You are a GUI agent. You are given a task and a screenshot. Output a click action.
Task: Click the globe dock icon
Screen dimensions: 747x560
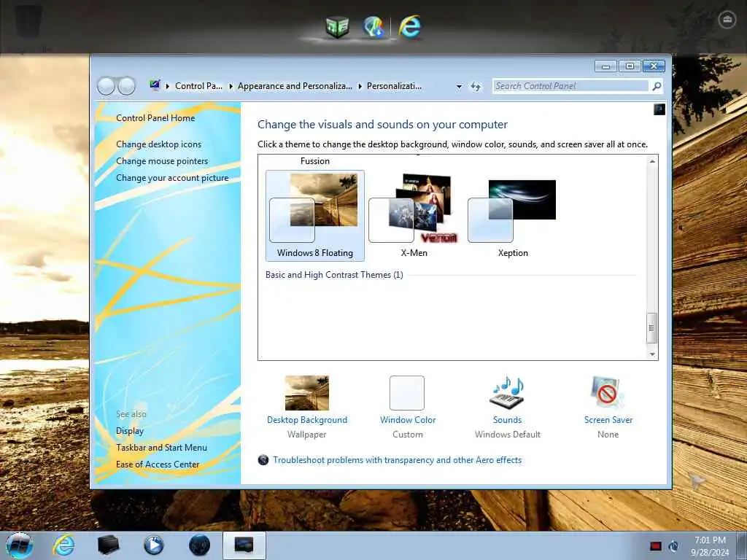pyautogui.click(x=373, y=27)
